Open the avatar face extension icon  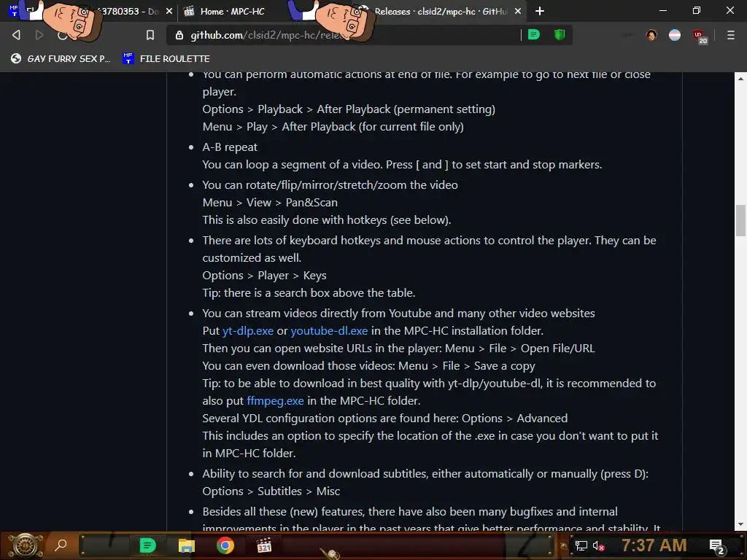[651, 35]
